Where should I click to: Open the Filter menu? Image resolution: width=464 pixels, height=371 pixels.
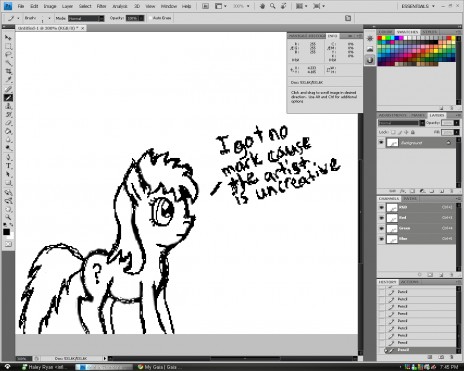click(x=101, y=6)
